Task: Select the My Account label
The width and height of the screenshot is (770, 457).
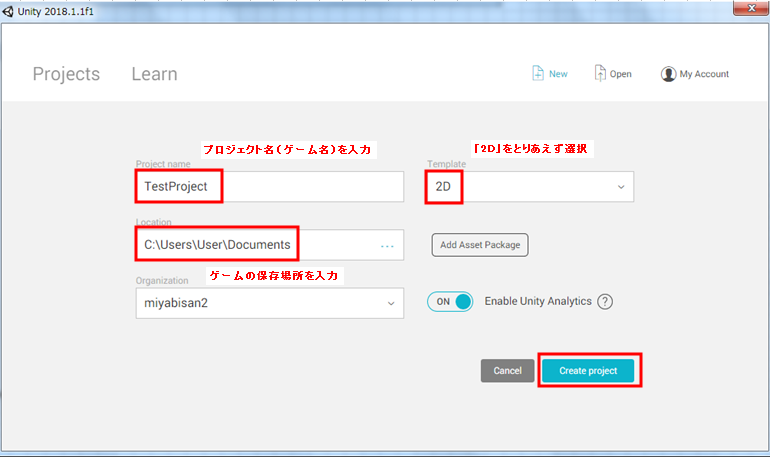Action: click(x=704, y=74)
